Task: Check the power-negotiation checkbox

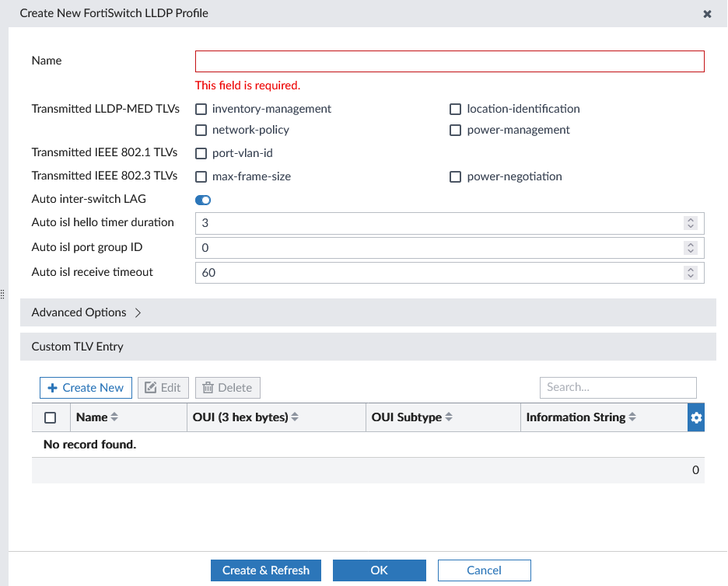Action: tap(455, 176)
